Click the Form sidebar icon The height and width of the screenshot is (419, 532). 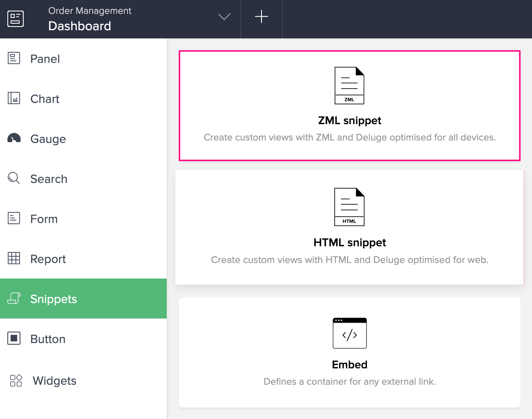pos(14,218)
